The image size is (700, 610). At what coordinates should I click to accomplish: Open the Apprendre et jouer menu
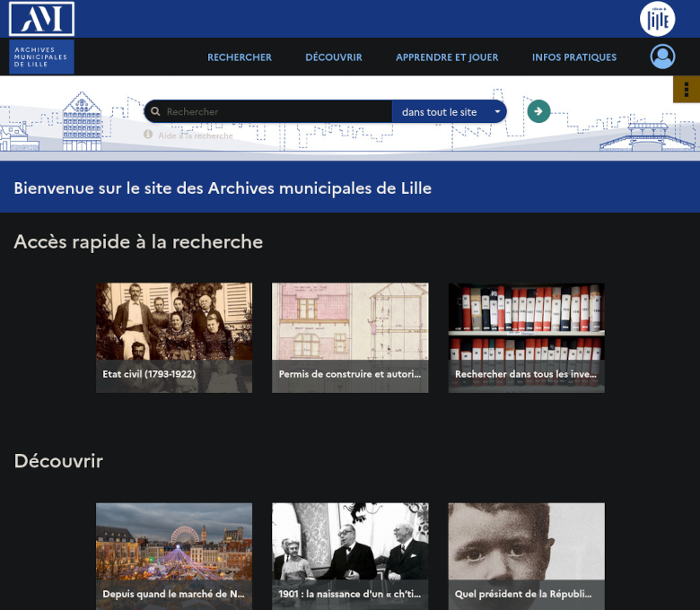[x=447, y=57]
